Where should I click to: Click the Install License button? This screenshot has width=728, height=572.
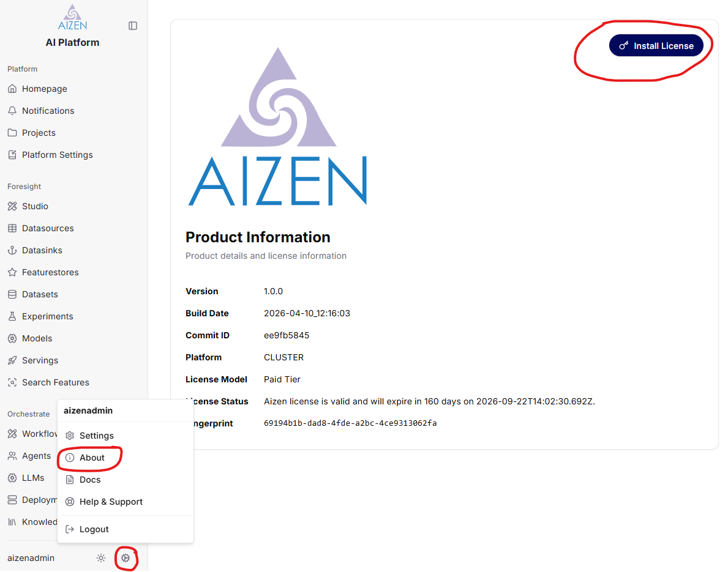pyautogui.click(x=656, y=46)
